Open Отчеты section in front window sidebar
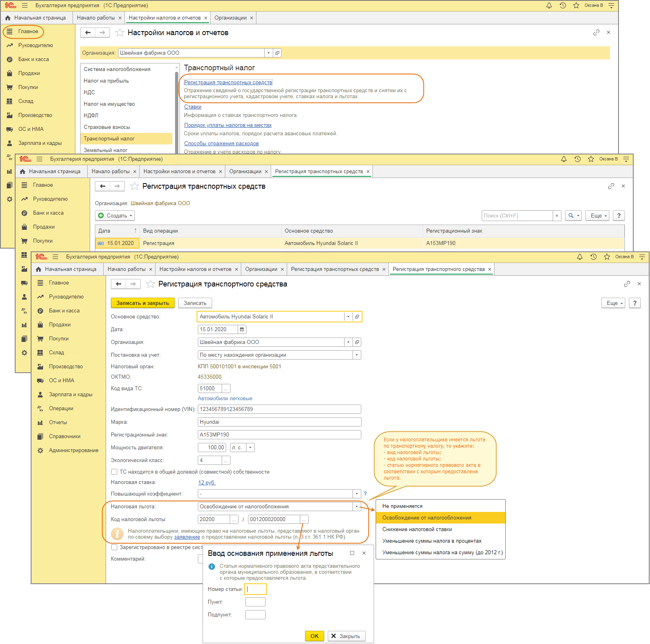This screenshot has width=650, height=644. 58,423
